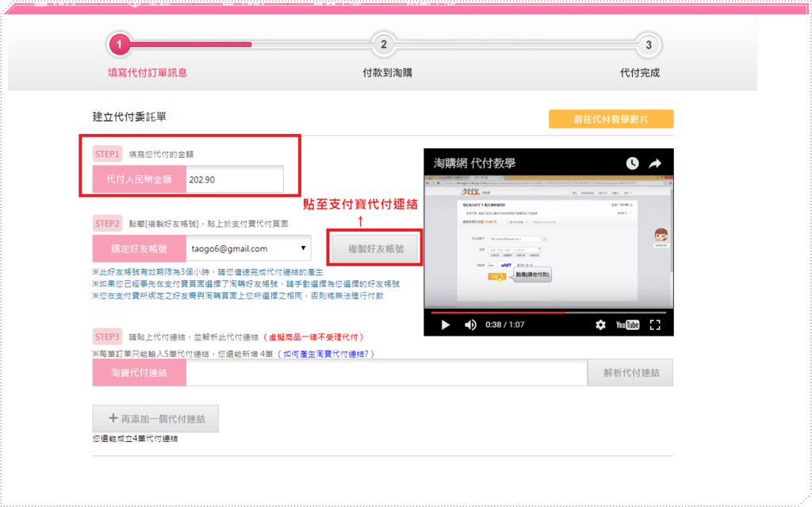Select step 3 circle 代付完成
Screen dimensions: 812x507
point(649,44)
